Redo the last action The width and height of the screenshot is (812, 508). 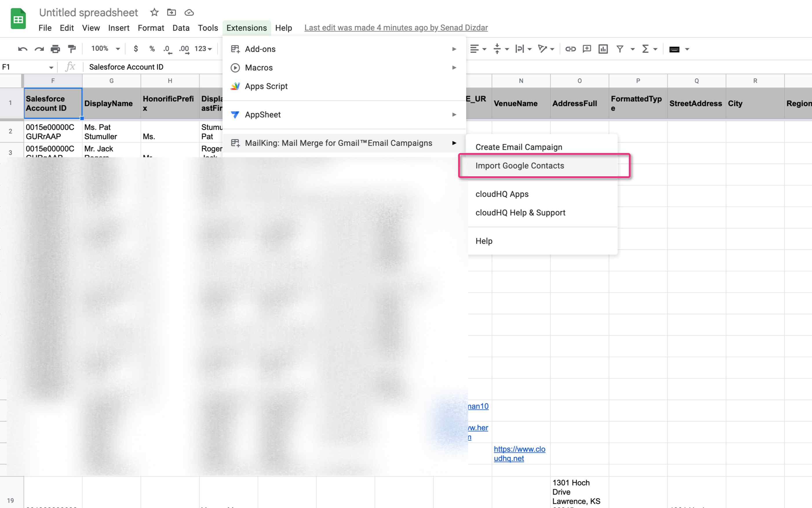pos(39,49)
